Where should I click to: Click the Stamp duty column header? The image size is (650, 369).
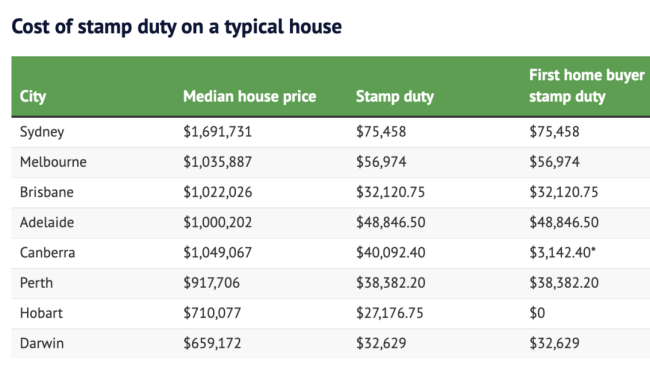point(395,97)
